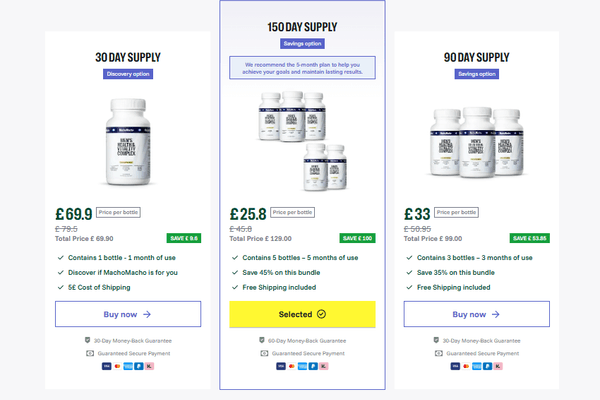Click the yellow Selected button
The image size is (600, 400).
click(301, 314)
